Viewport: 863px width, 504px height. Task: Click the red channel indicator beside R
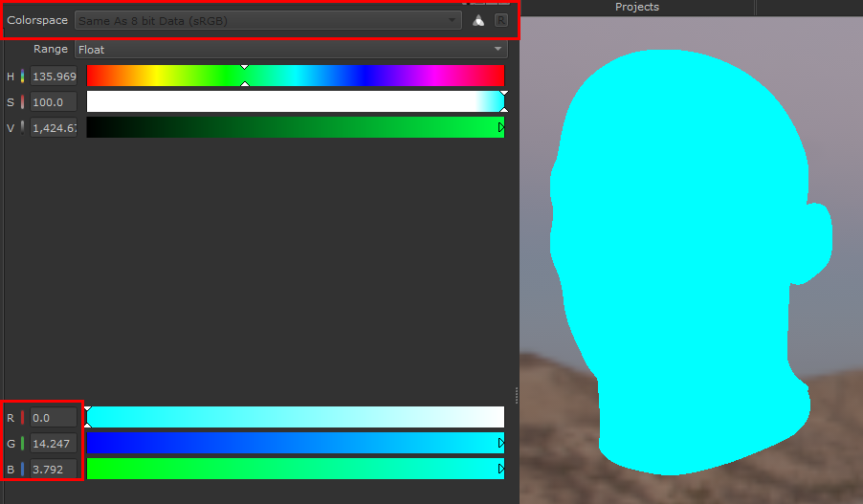coord(22,418)
